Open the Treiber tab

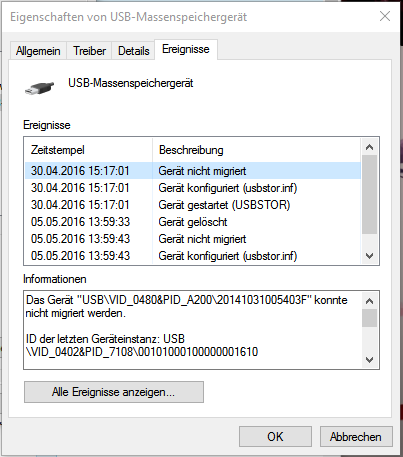point(89,51)
